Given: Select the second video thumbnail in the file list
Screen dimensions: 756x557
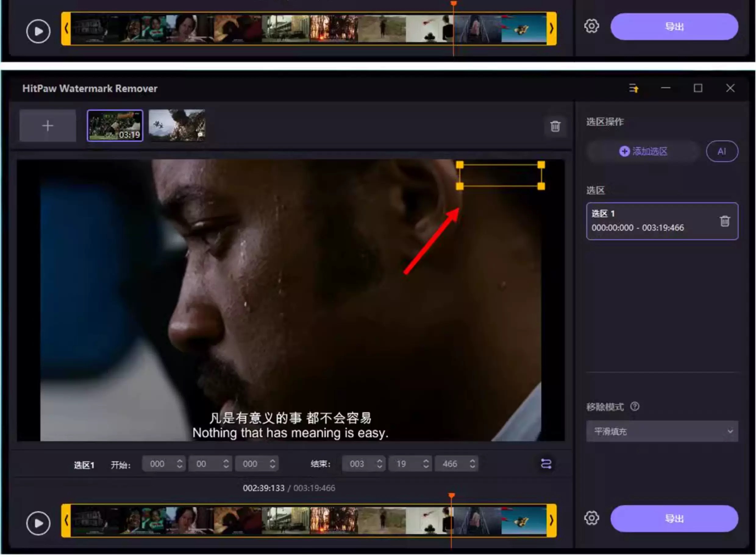Looking at the screenshot, I should pyautogui.click(x=177, y=126).
